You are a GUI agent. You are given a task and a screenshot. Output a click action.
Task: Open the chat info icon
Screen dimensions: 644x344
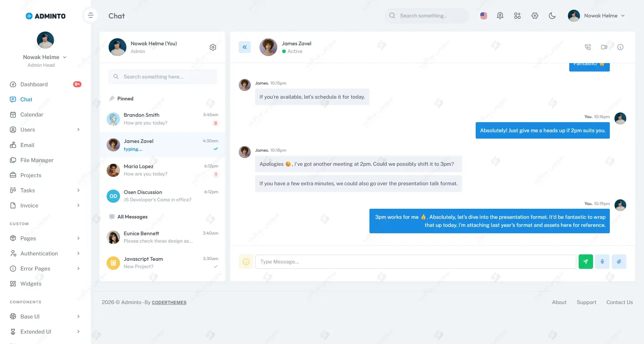click(620, 47)
